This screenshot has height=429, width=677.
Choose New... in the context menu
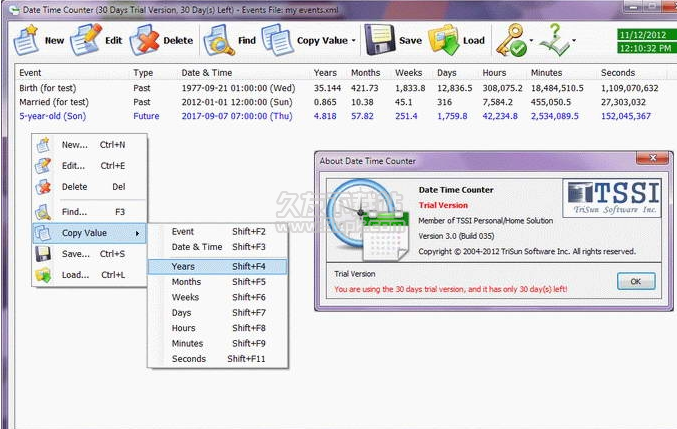[90, 145]
